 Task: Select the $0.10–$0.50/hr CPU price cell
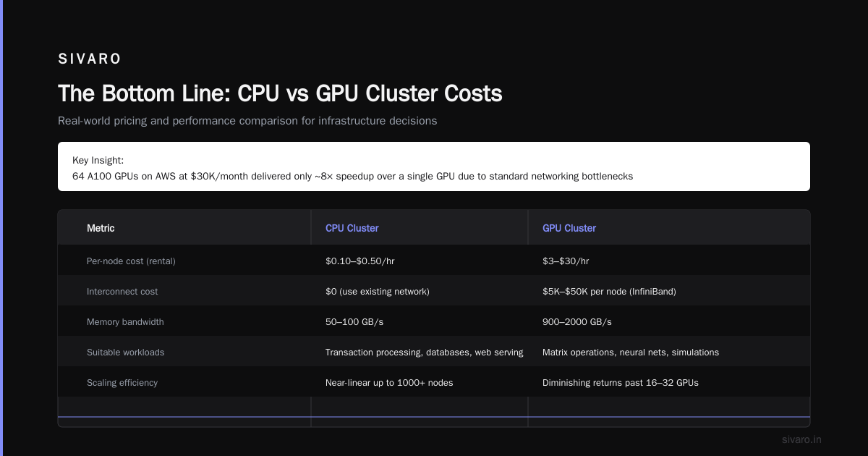(360, 261)
